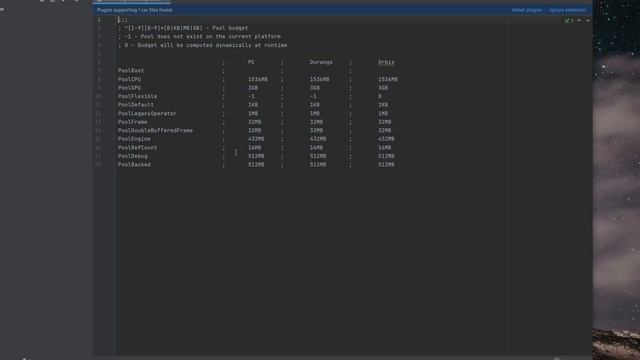Select the PoolDebug entry
640x360 pixels.
[x=133, y=156]
